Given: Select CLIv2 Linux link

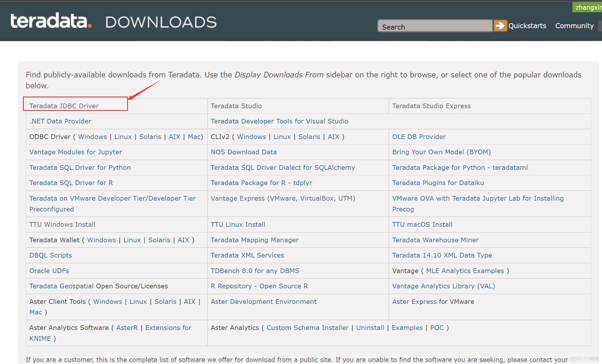Looking at the screenshot, I should pos(282,137).
